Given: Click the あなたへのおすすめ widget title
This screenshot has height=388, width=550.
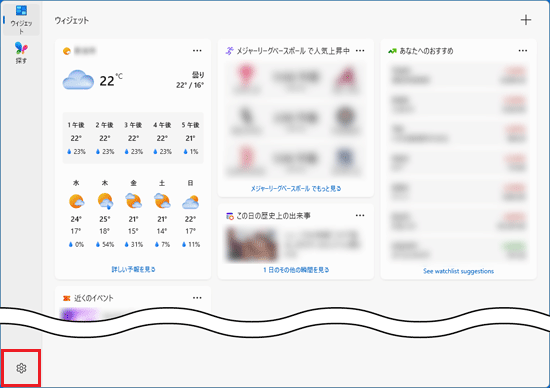Looking at the screenshot, I should point(426,51).
